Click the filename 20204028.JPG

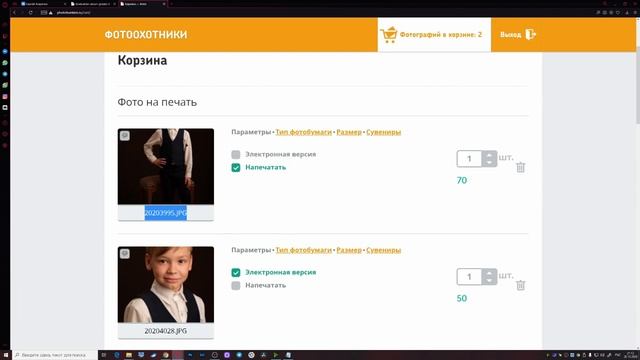point(166,331)
